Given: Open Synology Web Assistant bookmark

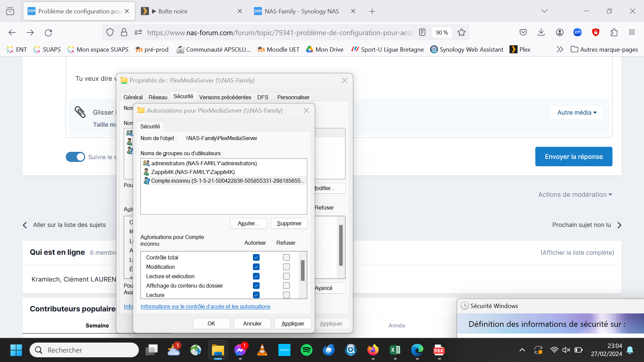Looking at the screenshot, I should tap(467, 50).
